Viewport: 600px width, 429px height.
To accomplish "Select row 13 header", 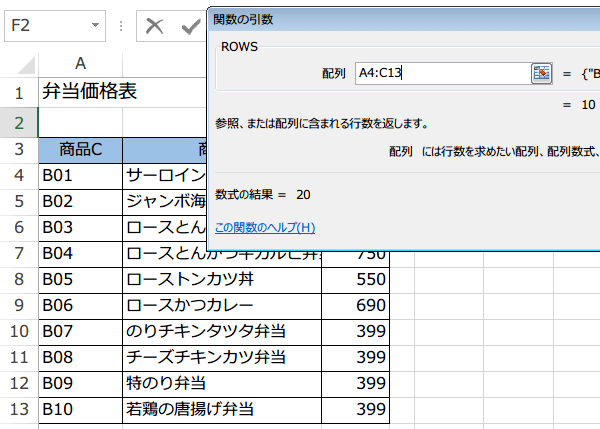I will 19,409.
